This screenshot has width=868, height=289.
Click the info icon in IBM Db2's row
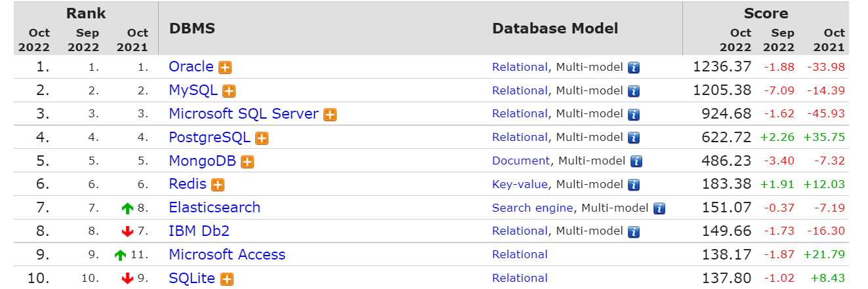(634, 232)
